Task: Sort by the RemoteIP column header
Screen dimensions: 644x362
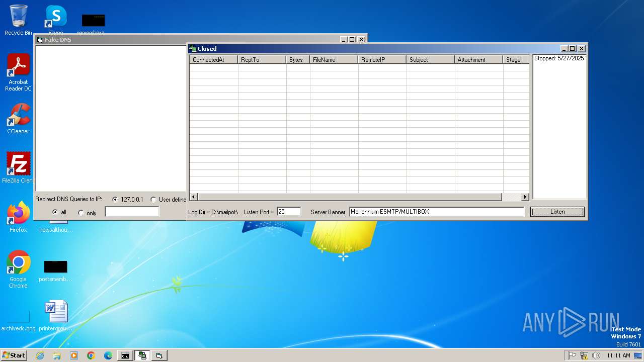Action: [x=382, y=59]
